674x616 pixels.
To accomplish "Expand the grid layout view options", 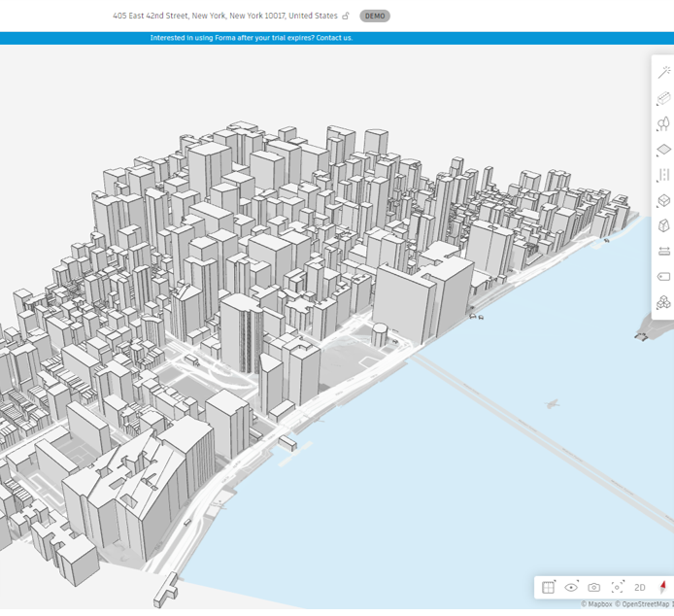I will click(549, 587).
